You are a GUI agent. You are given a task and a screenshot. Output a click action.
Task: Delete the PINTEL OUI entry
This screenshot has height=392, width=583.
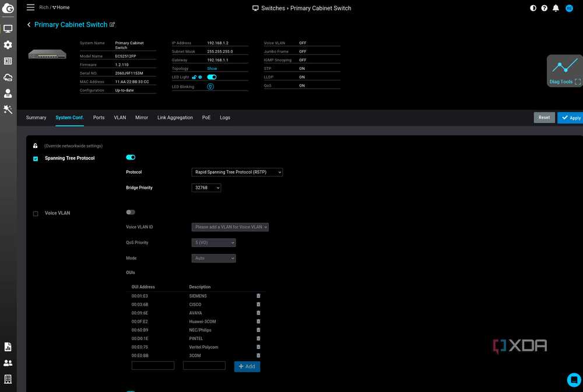(258, 338)
